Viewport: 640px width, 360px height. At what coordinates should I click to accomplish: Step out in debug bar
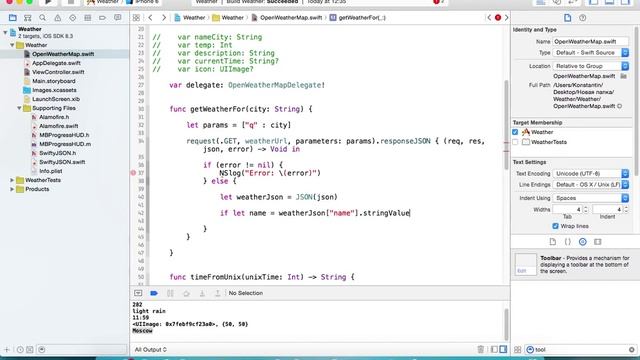218,293
